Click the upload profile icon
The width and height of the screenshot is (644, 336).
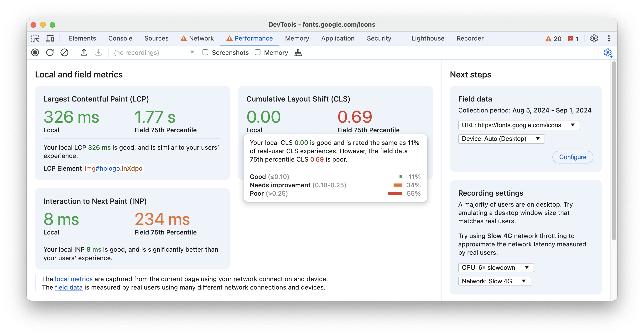coord(84,52)
